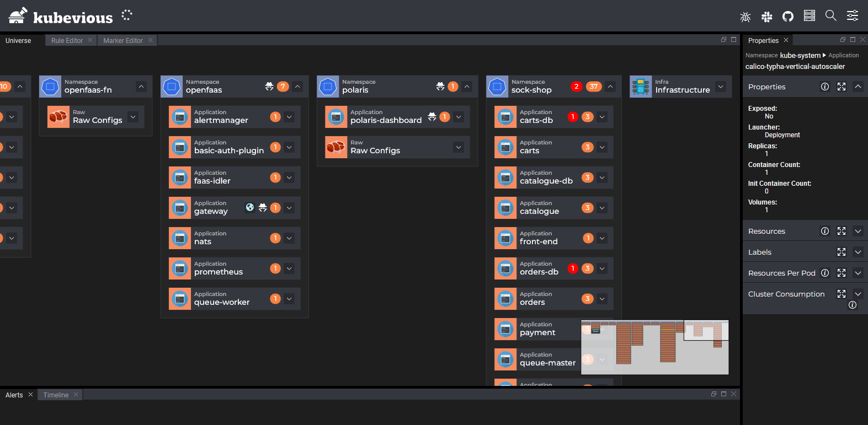Close the Marker Editor tab
The height and width of the screenshot is (425, 868).
pos(150,40)
